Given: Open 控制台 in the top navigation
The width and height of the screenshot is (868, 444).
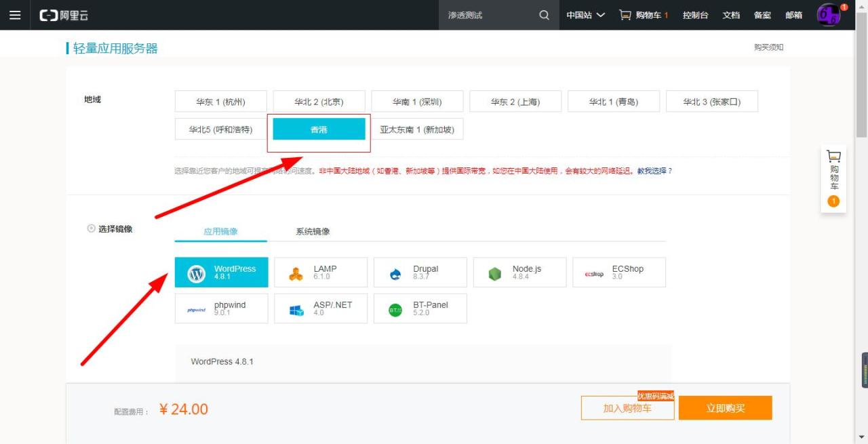Looking at the screenshot, I should pos(696,15).
